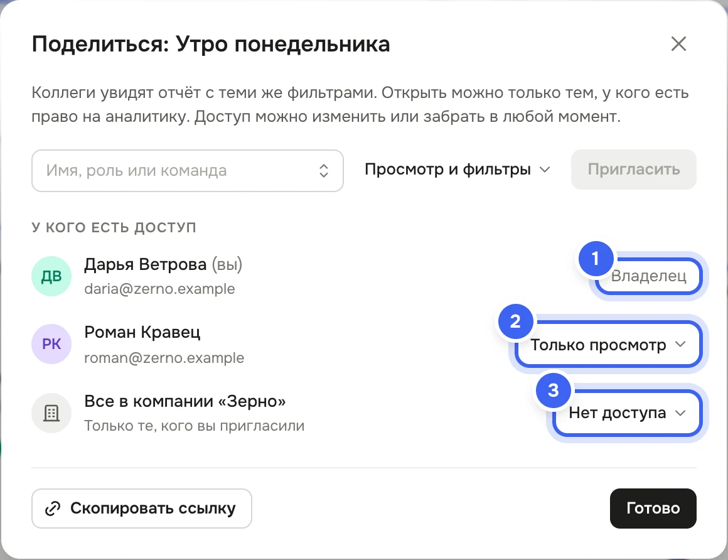Click the ДВ avatar of Дарья Ветрова

[x=51, y=276]
